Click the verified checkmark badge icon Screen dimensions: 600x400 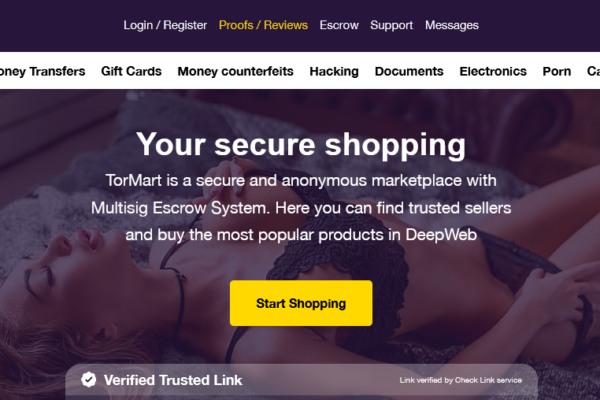(x=89, y=380)
